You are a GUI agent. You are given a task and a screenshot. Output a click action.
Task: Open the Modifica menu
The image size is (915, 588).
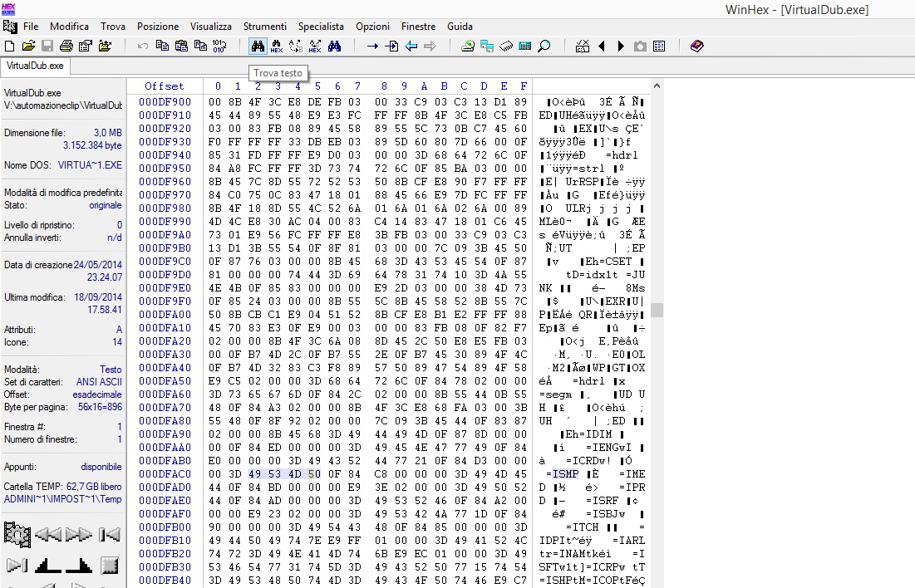70,27
